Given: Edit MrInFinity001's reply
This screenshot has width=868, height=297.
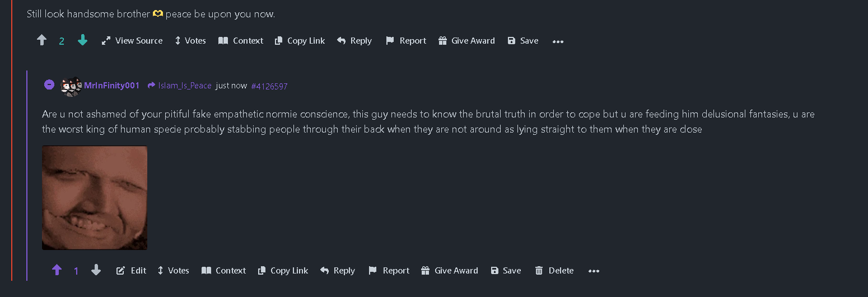Looking at the screenshot, I should coord(132,271).
